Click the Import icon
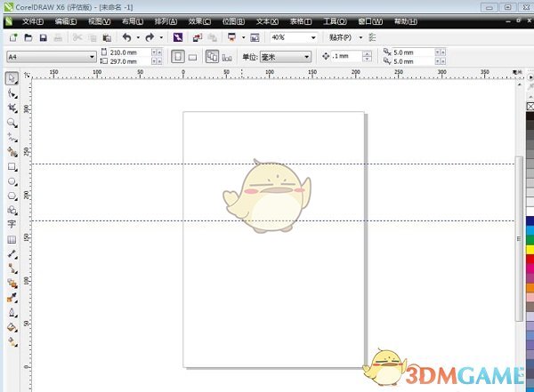 click(x=198, y=37)
